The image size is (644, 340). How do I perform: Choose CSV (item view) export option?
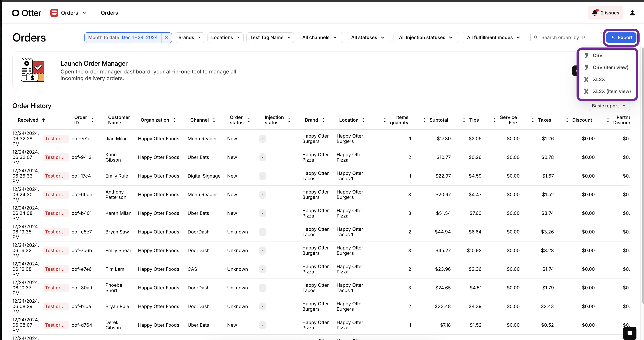(x=607, y=67)
